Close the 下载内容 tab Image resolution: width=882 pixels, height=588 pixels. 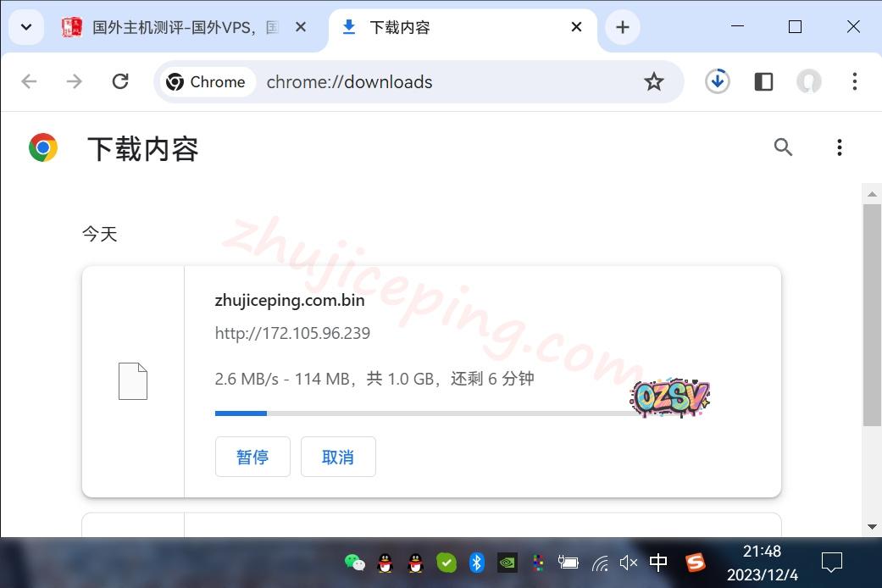point(576,27)
